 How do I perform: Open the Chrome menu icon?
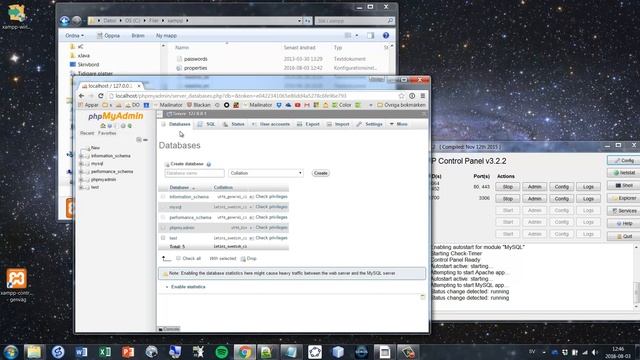[423, 96]
